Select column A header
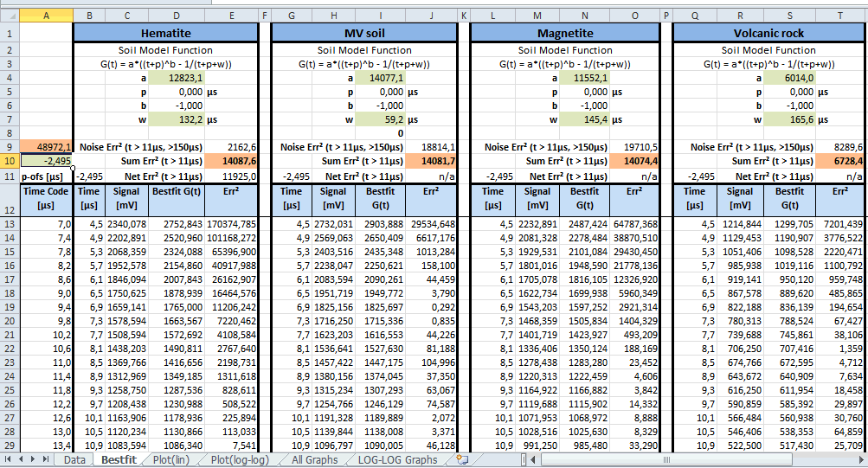This screenshot has height=468, width=868. pos(46,16)
